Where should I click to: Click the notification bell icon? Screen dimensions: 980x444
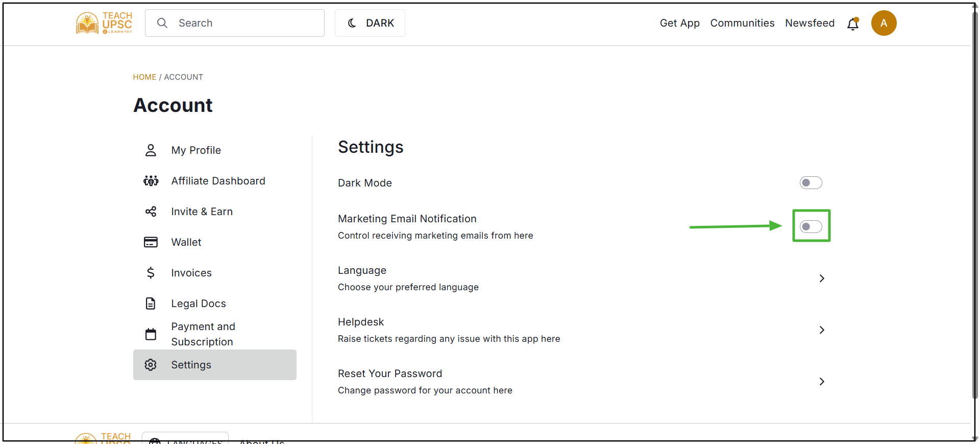coord(853,24)
